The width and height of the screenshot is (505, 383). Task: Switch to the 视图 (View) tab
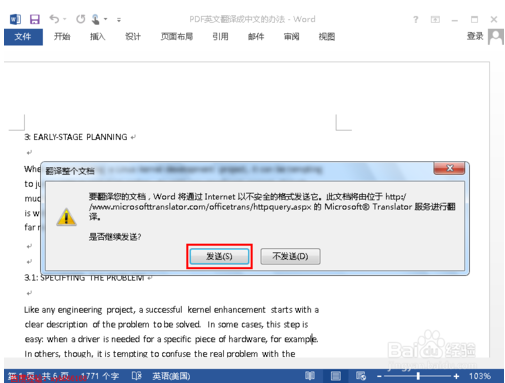click(327, 36)
